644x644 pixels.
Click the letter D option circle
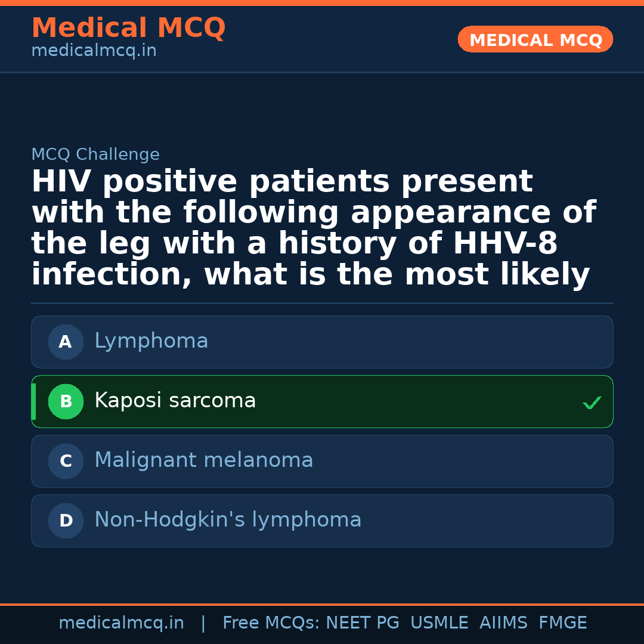pos(66,521)
